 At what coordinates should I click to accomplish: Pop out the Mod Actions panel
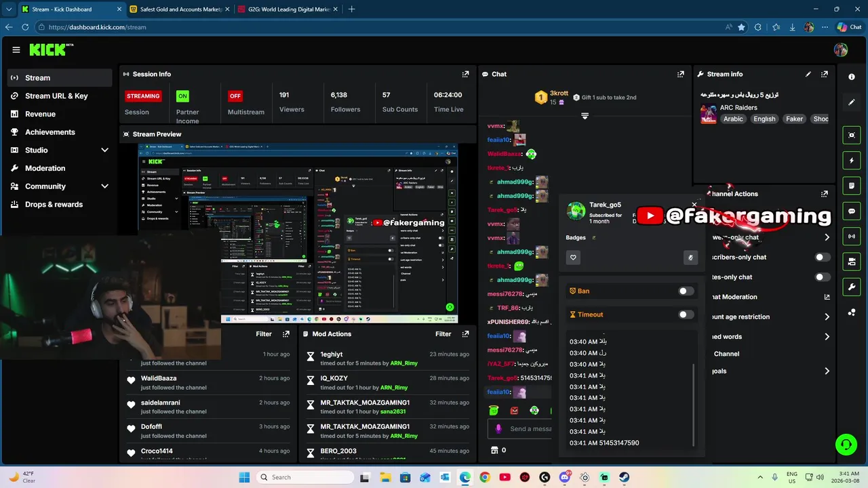[x=465, y=334]
